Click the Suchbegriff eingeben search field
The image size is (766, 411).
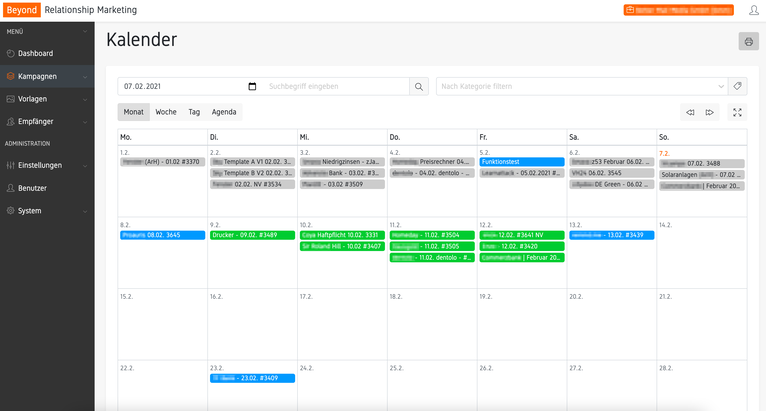click(336, 86)
